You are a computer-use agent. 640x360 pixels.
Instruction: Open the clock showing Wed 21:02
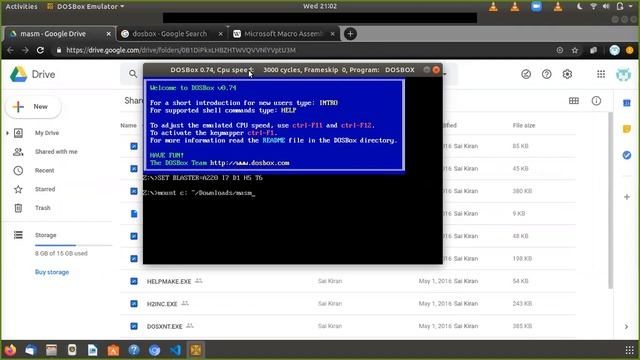pyautogui.click(x=320, y=6)
